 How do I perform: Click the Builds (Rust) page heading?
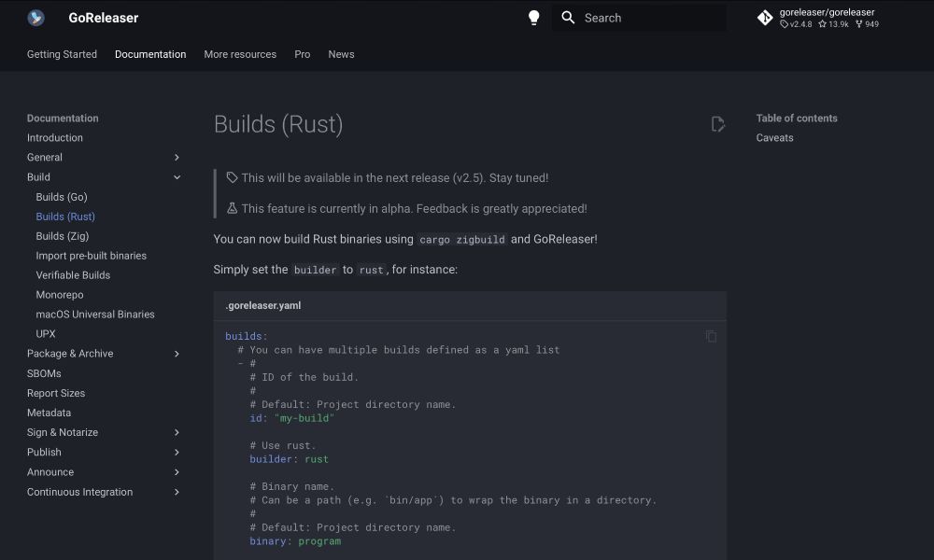tap(278, 124)
